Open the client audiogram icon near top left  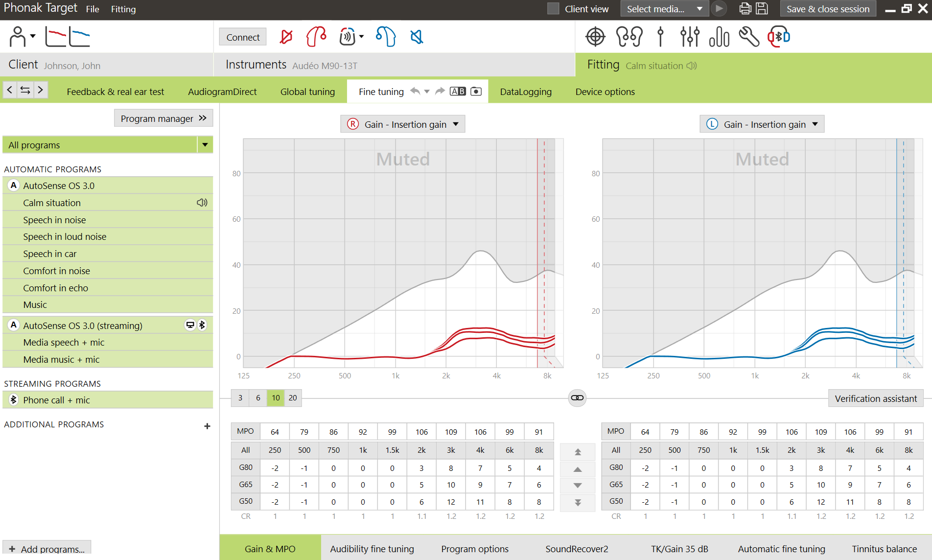tap(68, 36)
